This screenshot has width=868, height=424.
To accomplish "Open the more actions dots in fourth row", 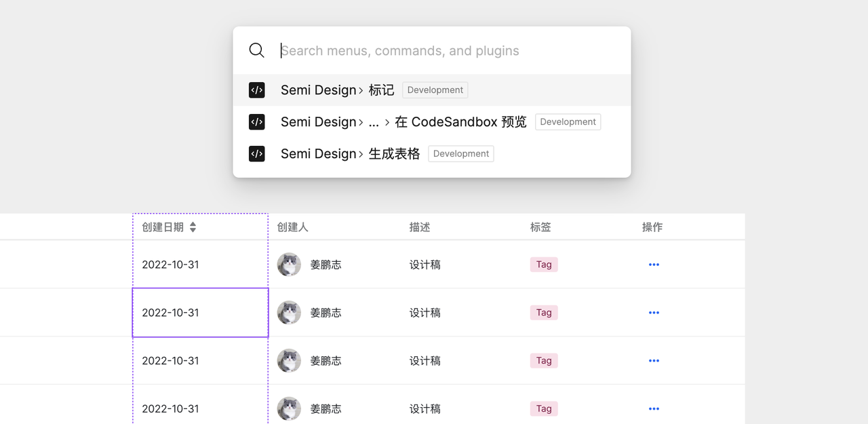I will 654,409.
